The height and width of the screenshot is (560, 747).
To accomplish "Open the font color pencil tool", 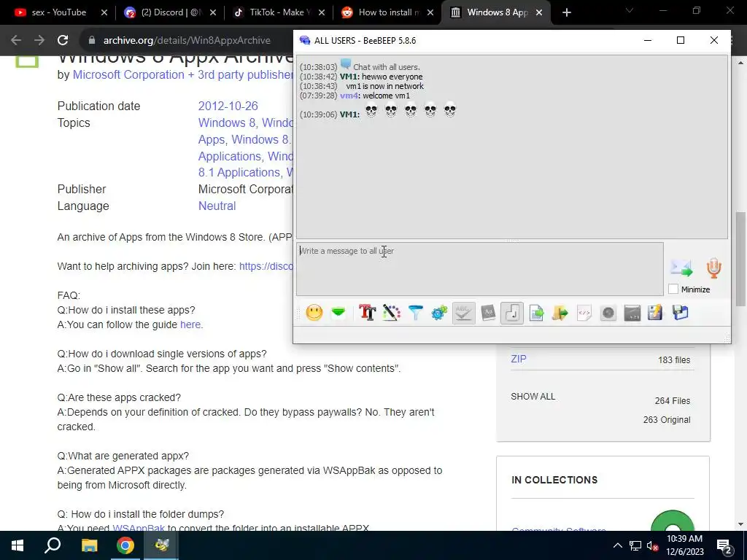I will pyautogui.click(x=392, y=313).
